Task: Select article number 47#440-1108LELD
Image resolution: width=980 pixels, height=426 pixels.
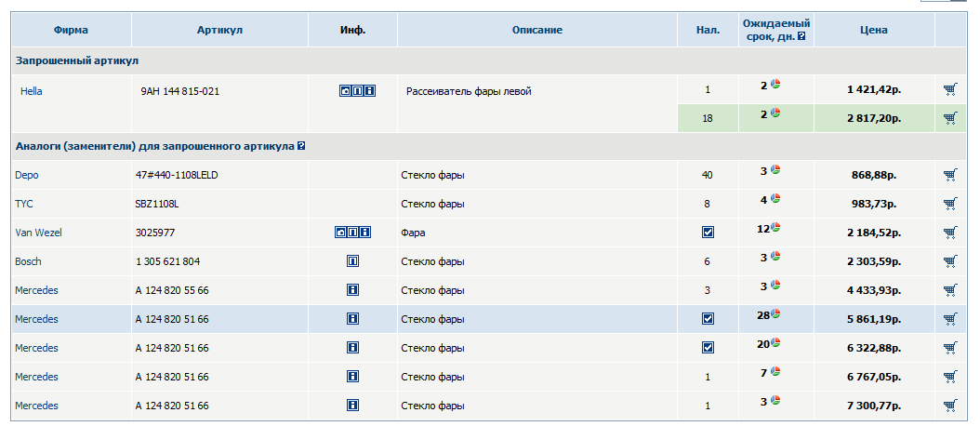Action: (x=176, y=175)
